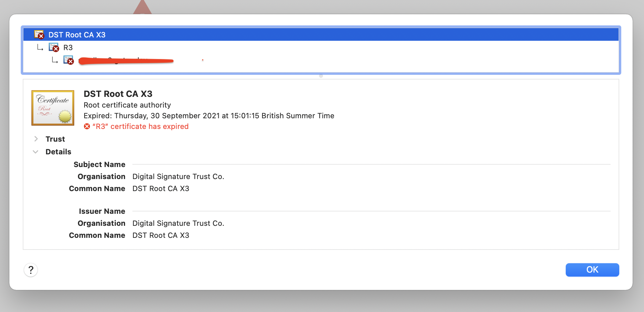Click the leaf certificate icon under R3
Screen dimensions: 644x312
point(69,60)
